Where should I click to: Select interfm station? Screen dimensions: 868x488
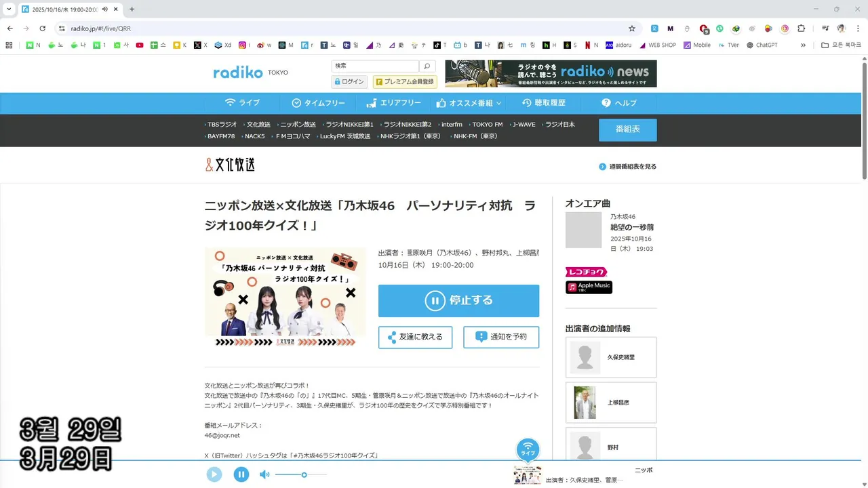tap(451, 125)
